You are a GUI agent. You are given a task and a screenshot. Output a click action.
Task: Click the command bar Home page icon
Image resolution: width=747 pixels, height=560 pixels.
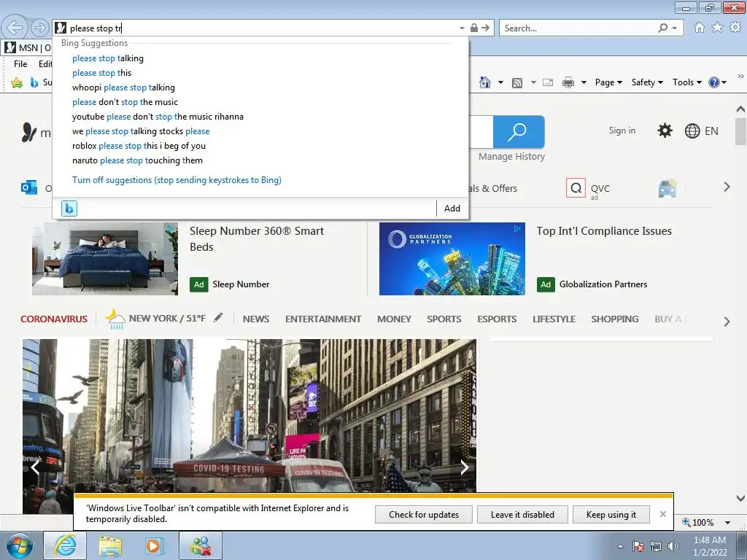[x=485, y=82]
